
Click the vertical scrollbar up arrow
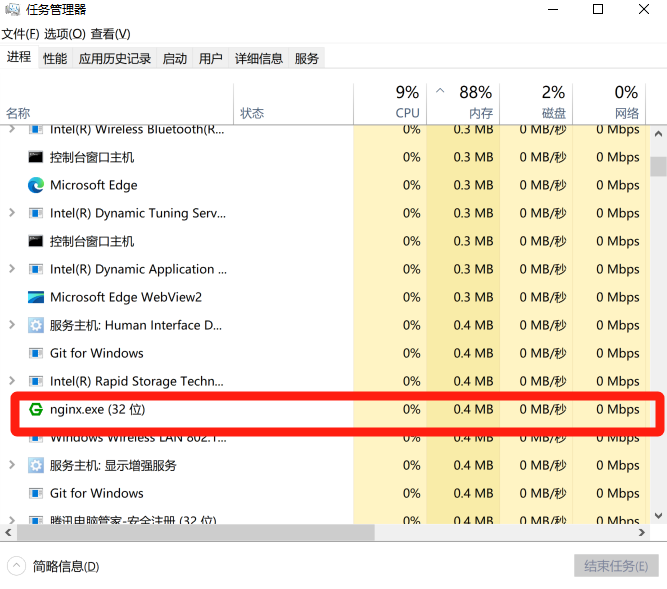click(x=658, y=134)
